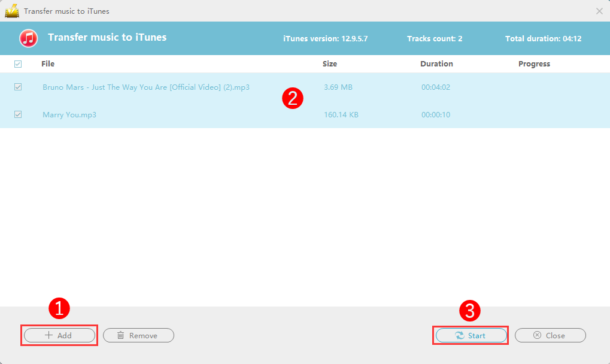
Task: Click the trash icon on Remove button
Action: click(120, 335)
